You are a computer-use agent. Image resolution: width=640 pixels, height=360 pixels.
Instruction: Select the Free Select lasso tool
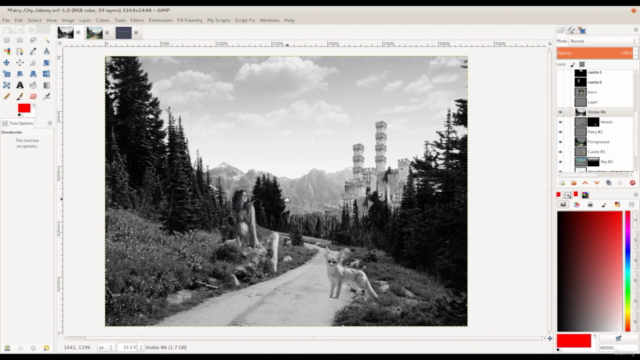(33, 40)
